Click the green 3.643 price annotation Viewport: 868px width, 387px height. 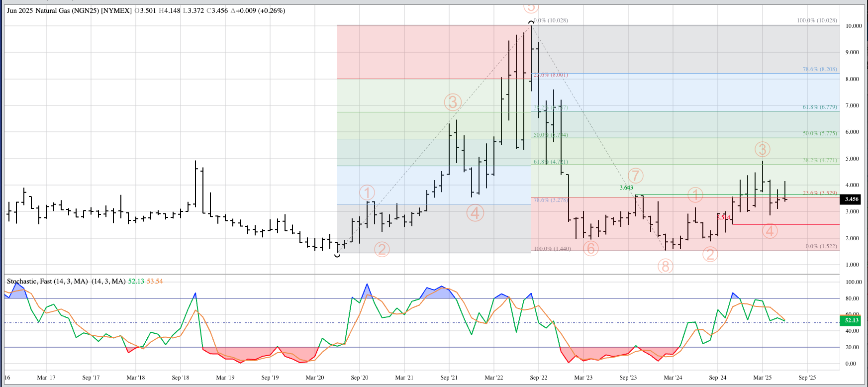point(626,188)
